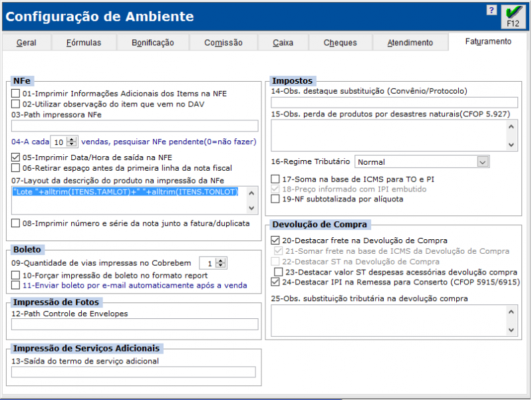532x400 pixels.
Task: Uncheck 05-Imprimir Data/Hora de saída na NFE
Action: pos(16,157)
